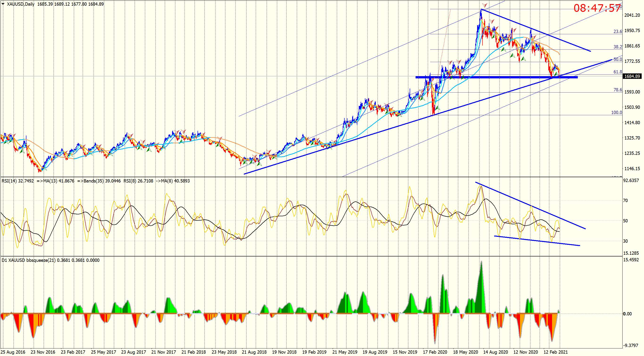Select the 100.0 Fibonacci level label
The width and height of the screenshot is (644, 356).
616,112
